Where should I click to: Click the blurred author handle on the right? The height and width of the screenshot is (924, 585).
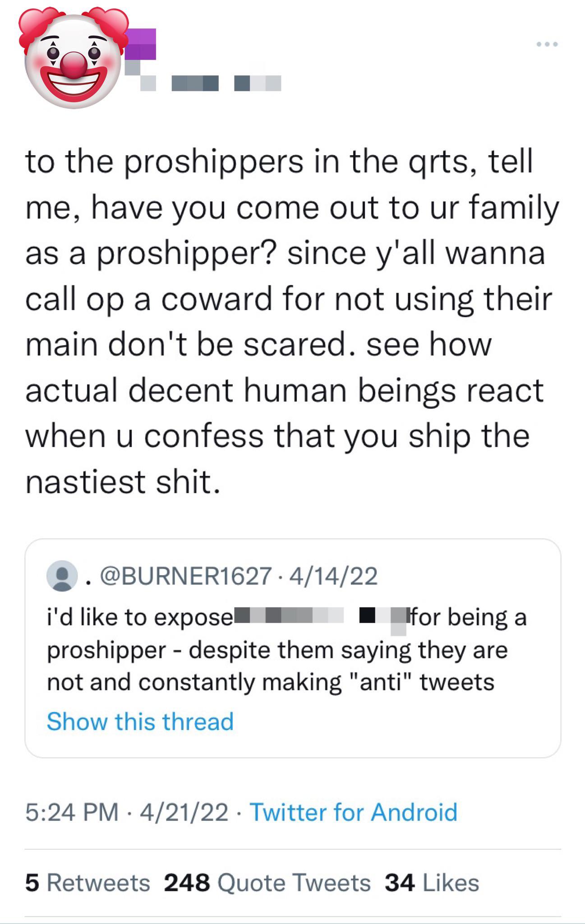tap(258, 83)
